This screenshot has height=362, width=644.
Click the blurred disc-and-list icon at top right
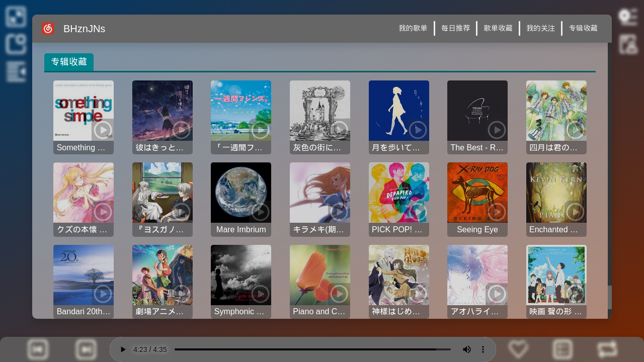point(628,17)
